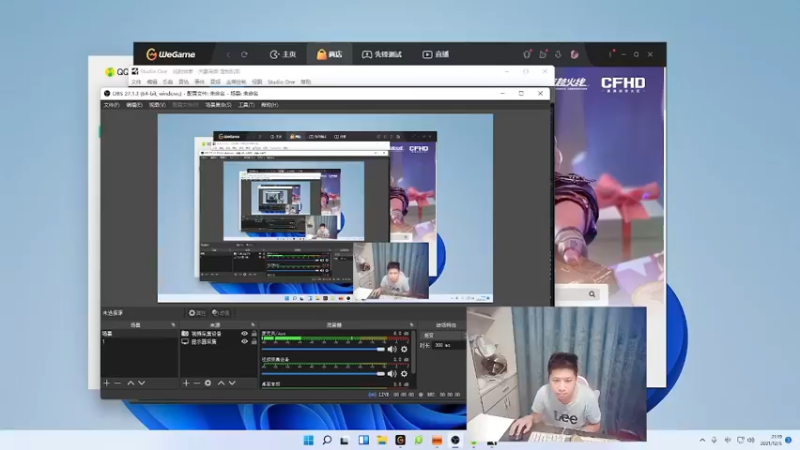Remove selected scene with minus

117,383
